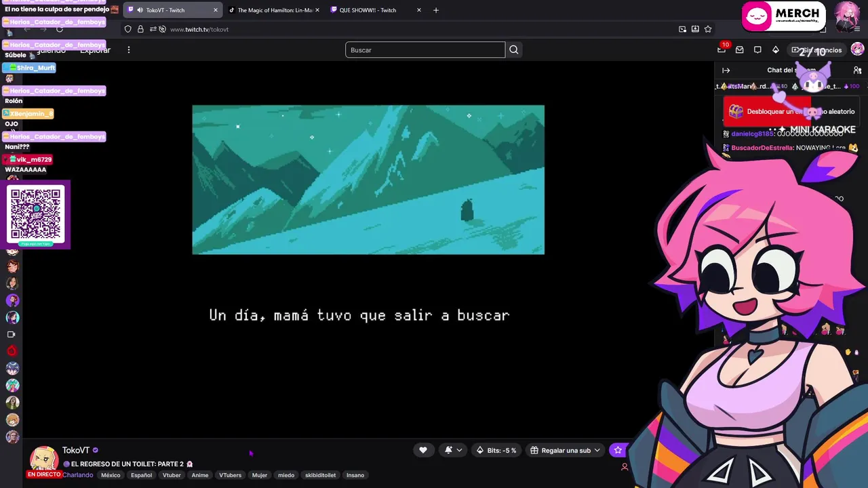868x488 pixels.
Task: Click username BuscadorDeEstrella in chat
Action: pyautogui.click(x=762, y=148)
